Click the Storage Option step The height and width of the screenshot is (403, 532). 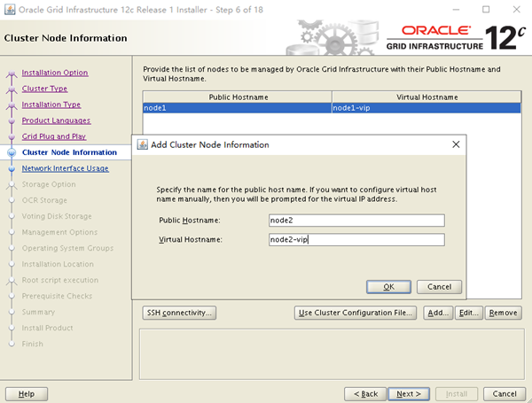(49, 184)
